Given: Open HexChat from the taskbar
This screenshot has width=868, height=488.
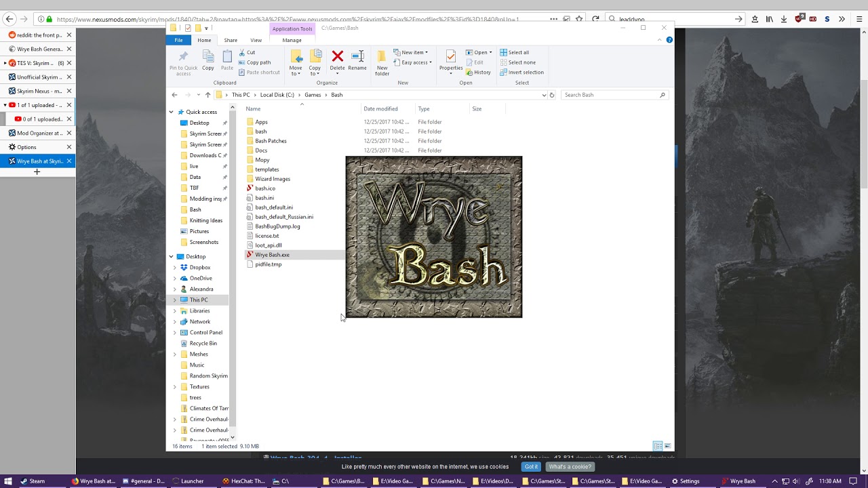Looking at the screenshot, I should [243, 481].
